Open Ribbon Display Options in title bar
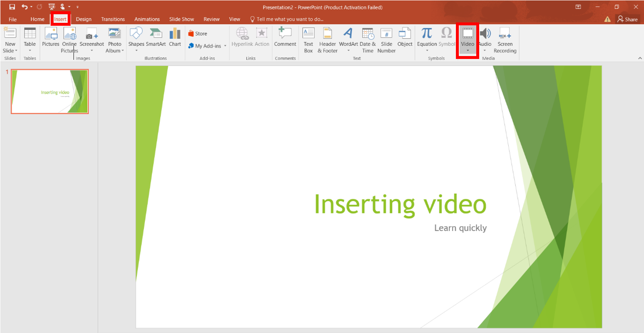Image resolution: width=644 pixels, height=333 pixels. [x=578, y=7]
